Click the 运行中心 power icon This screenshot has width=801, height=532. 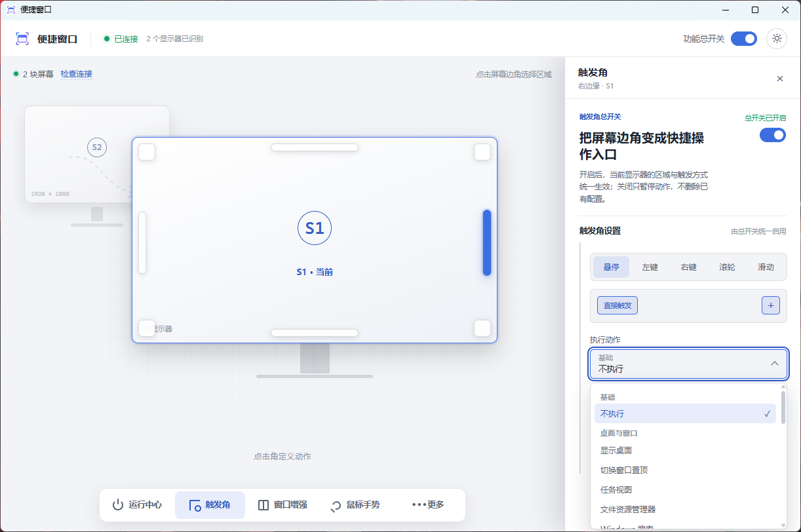pyautogui.click(x=118, y=505)
